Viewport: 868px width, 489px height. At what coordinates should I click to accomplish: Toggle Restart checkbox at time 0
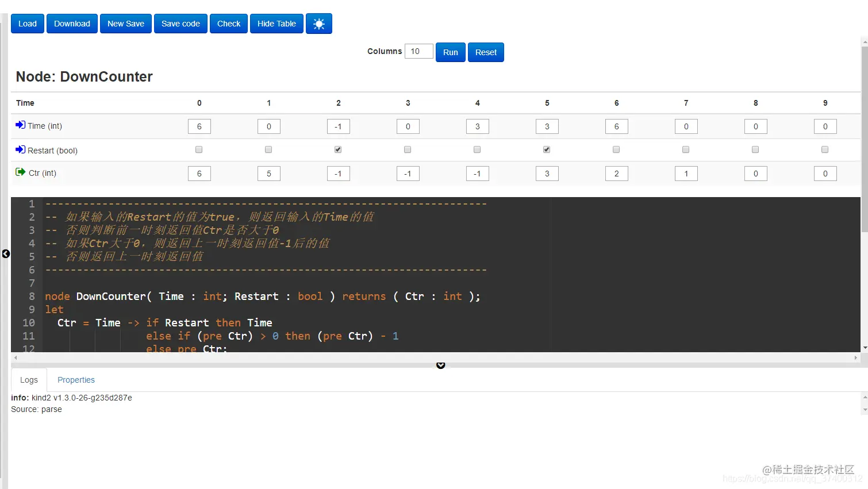coord(199,149)
